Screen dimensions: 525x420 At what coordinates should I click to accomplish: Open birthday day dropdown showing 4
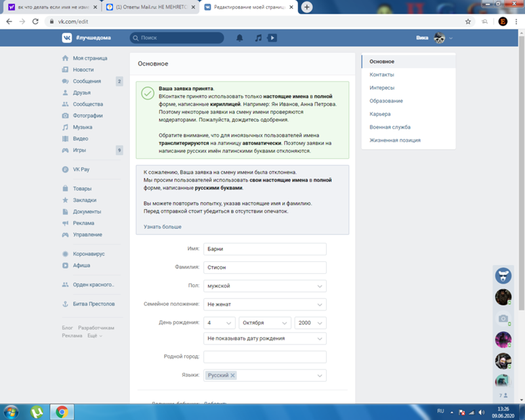pyautogui.click(x=219, y=323)
